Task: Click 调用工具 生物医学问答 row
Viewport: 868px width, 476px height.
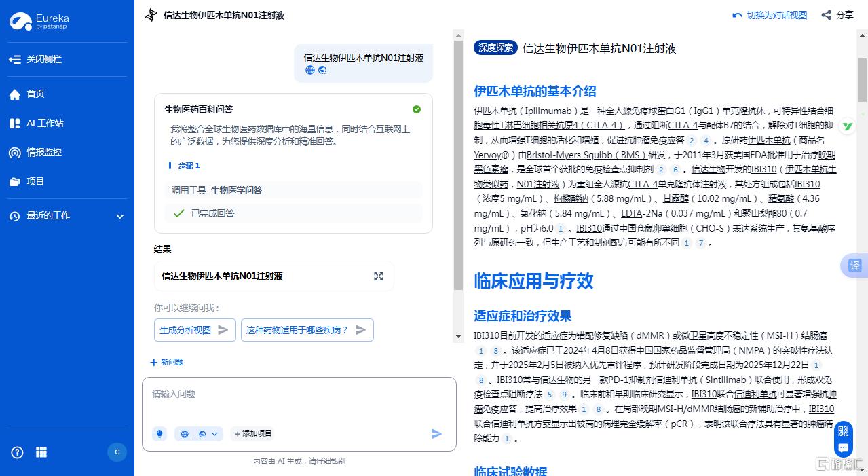Action: [293, 190]
